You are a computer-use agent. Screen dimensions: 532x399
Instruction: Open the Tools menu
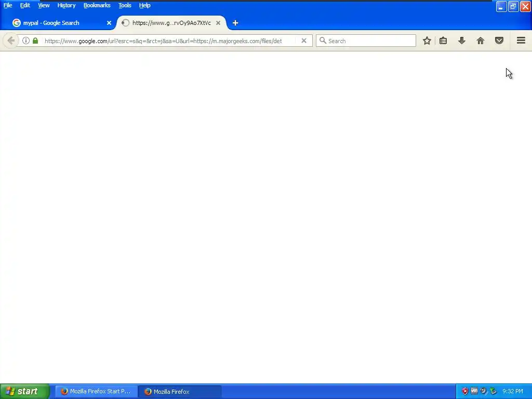click(x=125, y=5)
